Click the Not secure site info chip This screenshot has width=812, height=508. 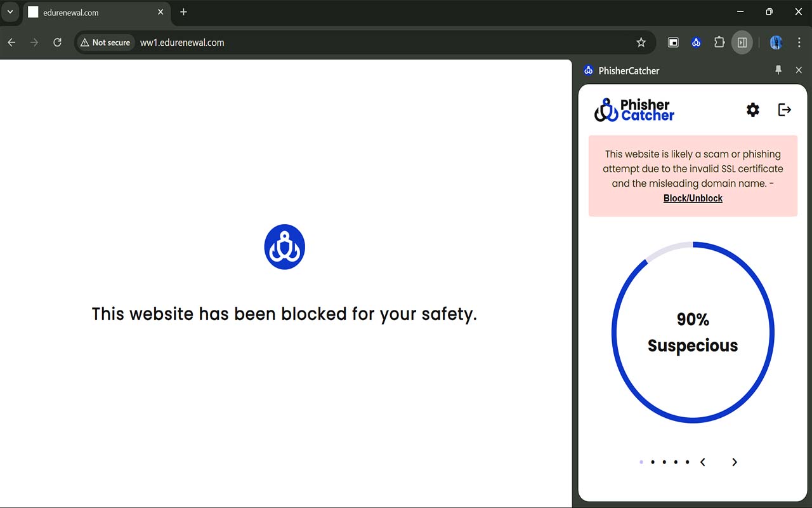coord(105,43)
